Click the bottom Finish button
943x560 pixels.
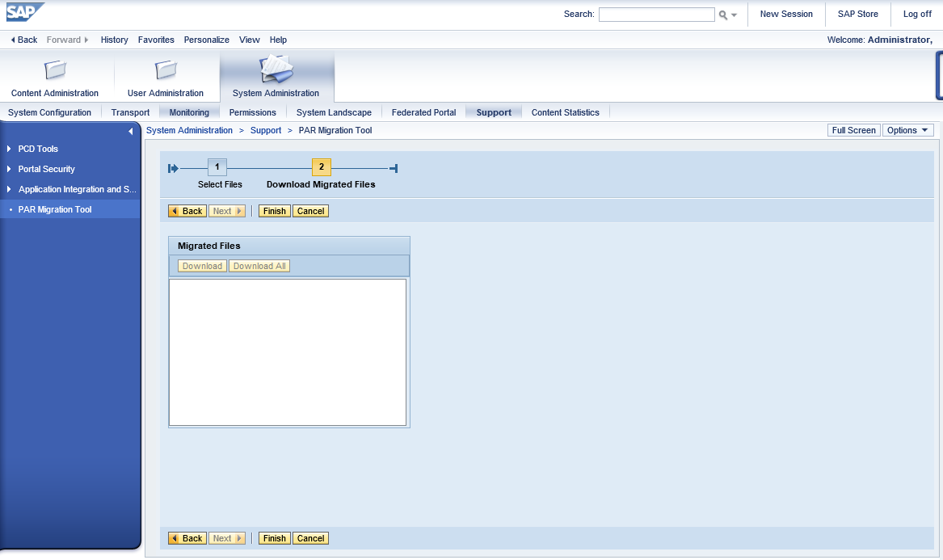click(274, 538)
